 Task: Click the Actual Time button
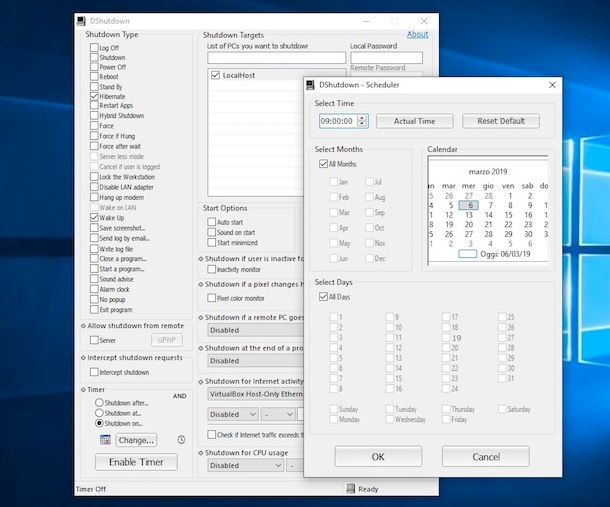coord(415,121)
